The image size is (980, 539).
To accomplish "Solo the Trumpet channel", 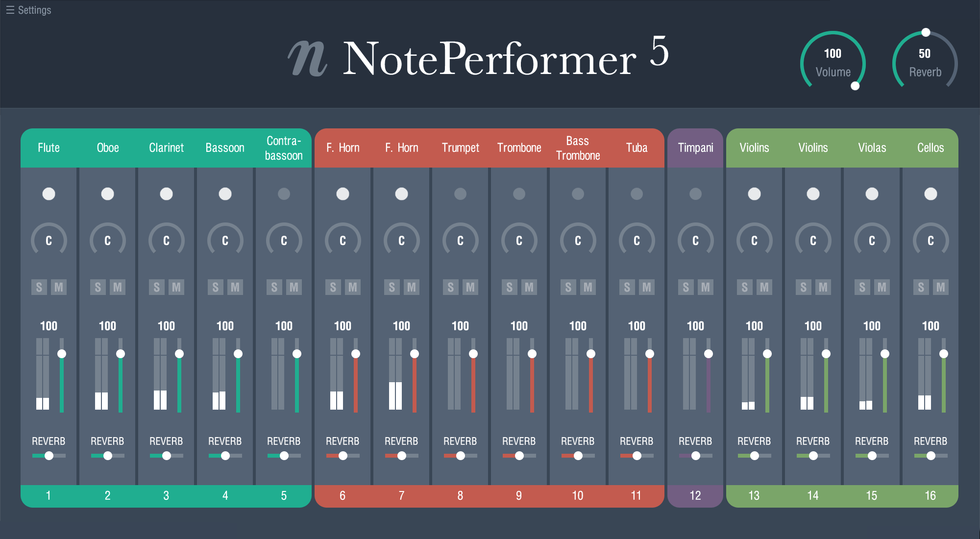I will tap(451, 287).
